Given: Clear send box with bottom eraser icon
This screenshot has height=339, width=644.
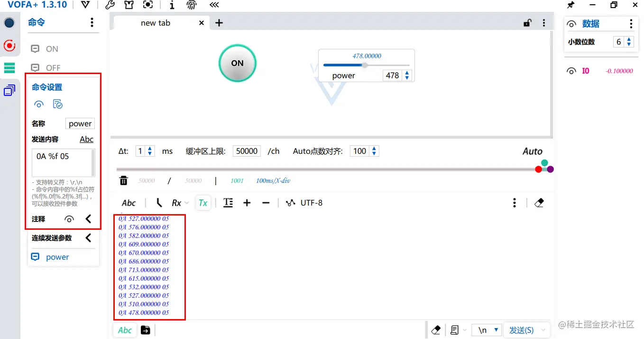Looking at the screenshot, I should click(x=436, y=330).
